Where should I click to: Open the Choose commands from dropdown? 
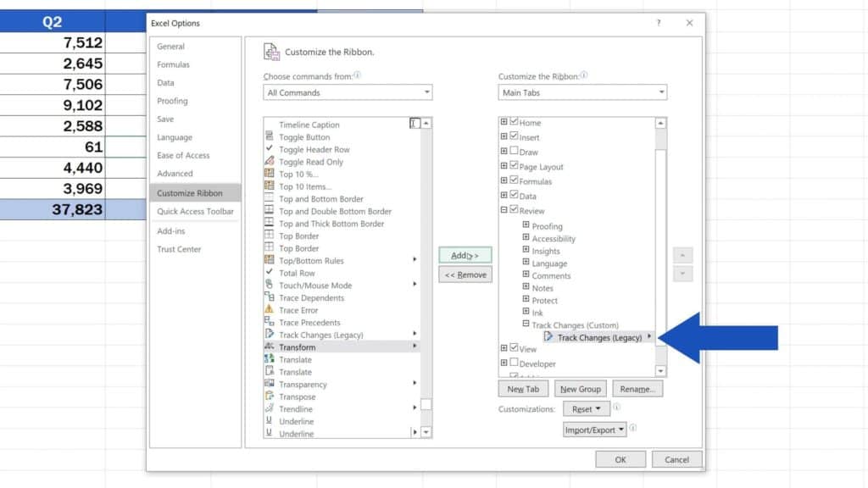coord(348,92)
